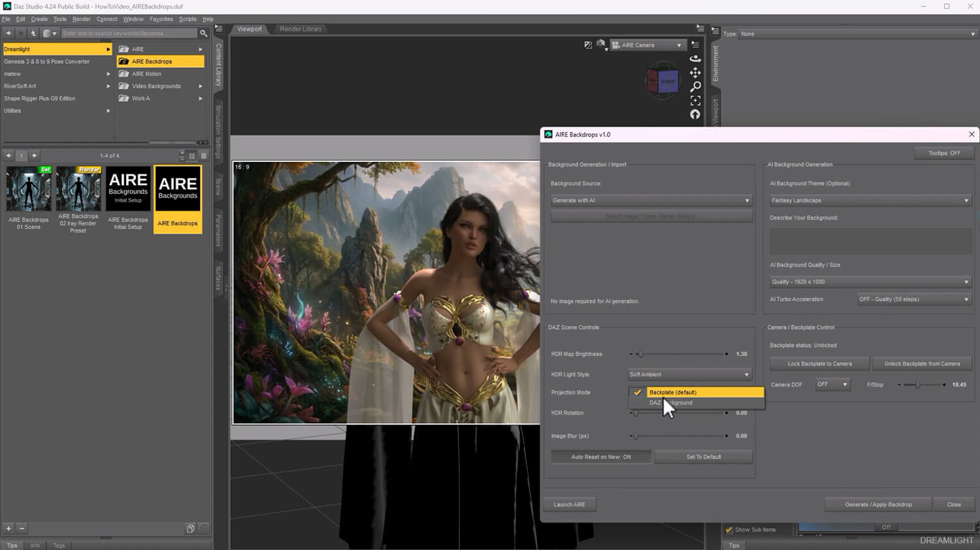Open the AI Background Quality / Size dropdown
980x550 pixels.
(870, 282)
